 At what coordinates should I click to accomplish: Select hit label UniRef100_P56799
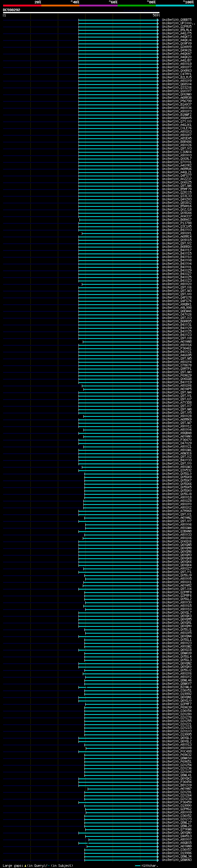tap(177, 101)
